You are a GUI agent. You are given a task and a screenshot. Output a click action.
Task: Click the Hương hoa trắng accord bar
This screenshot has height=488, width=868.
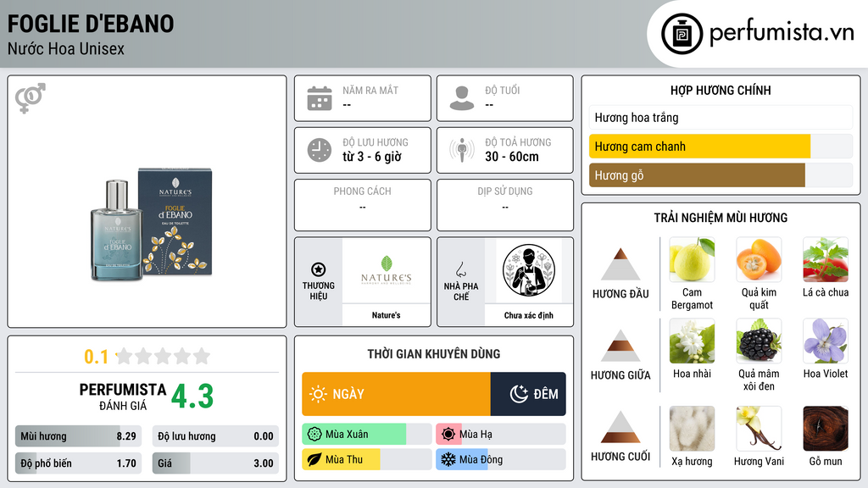(x=721, y=117)
